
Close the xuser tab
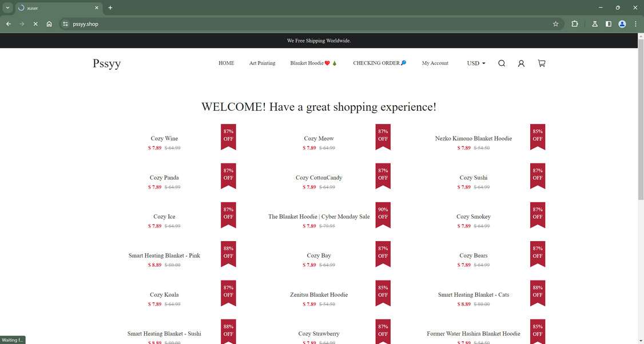[97, 8]
